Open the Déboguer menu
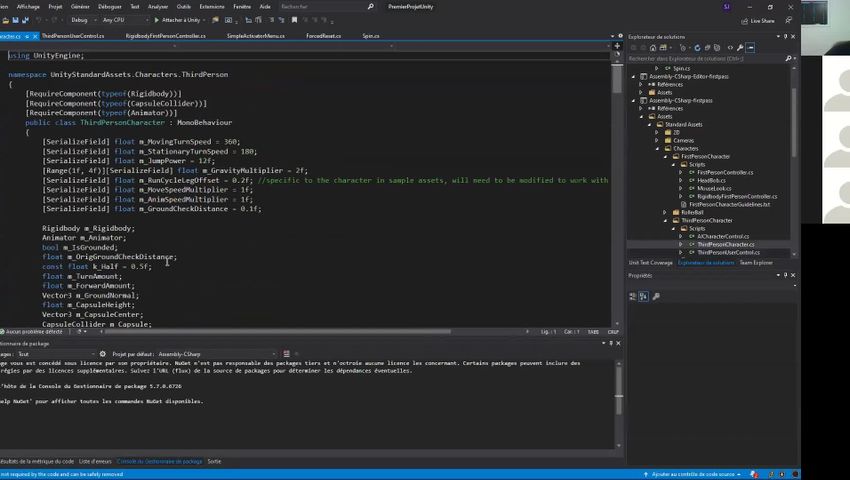 [x=110, y=7]
